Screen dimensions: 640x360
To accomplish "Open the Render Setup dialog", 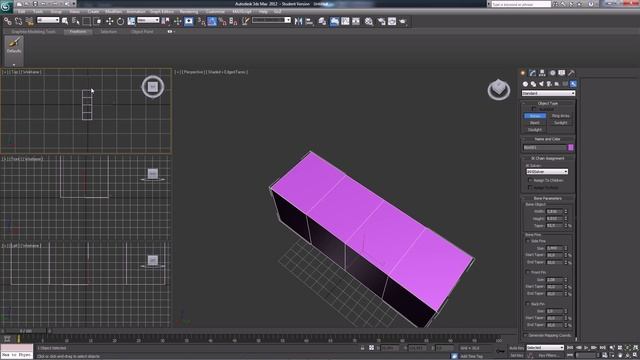I will tap(382, 21).
